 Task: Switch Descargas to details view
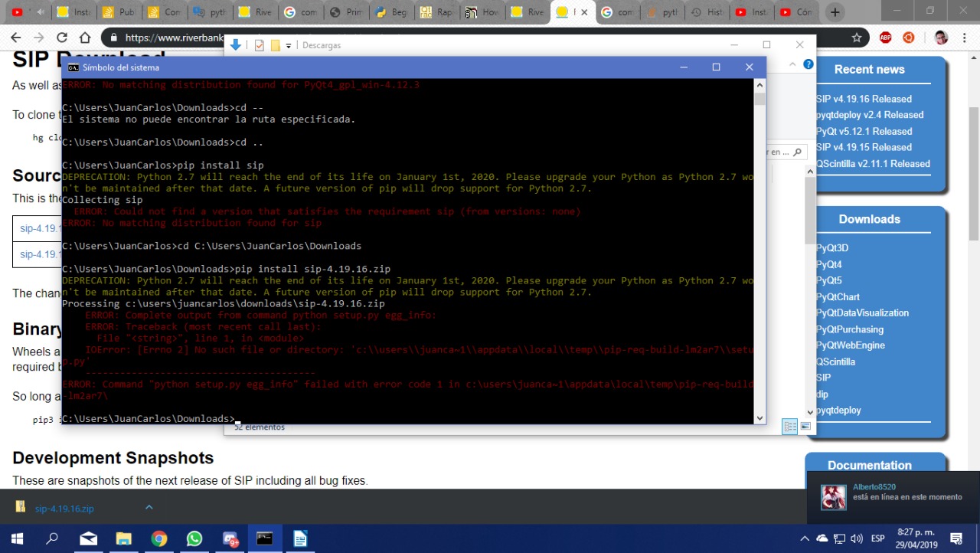789,427
